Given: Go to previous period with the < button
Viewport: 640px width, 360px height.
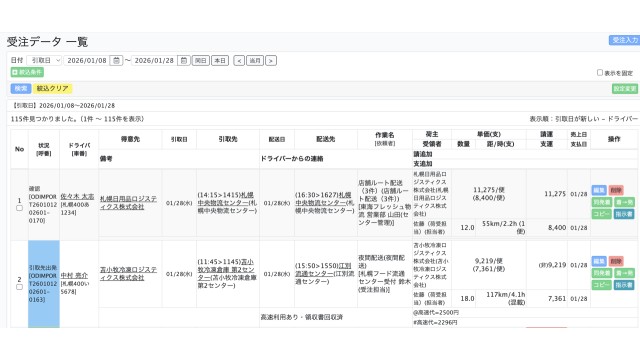Looking at the screenshot, I should [239, 60].
